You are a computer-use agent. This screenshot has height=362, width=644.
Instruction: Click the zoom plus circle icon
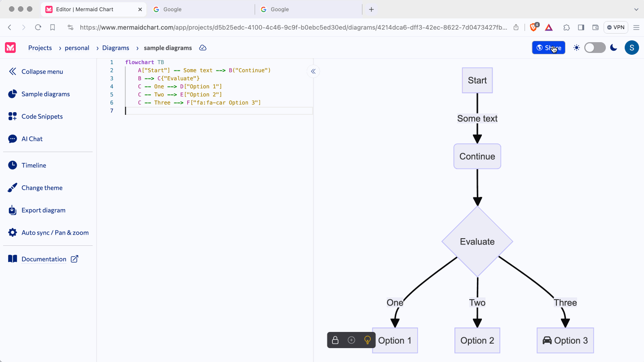point(351,340)
